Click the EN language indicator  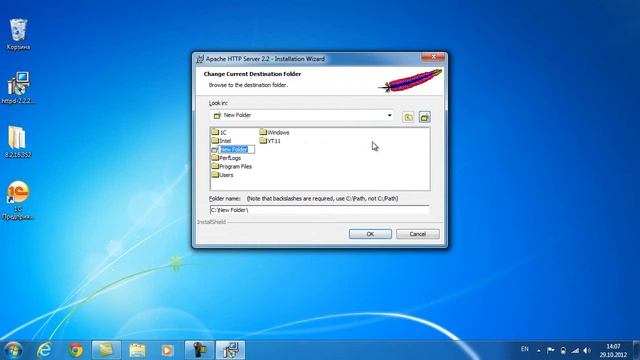point(524,349)
